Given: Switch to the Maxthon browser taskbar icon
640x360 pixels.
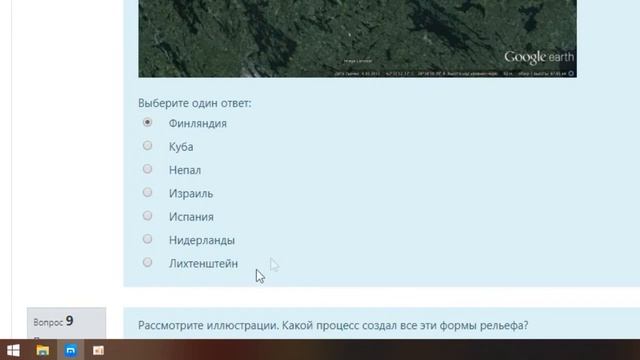Looking at the screenshot, I should coord(70,350).
